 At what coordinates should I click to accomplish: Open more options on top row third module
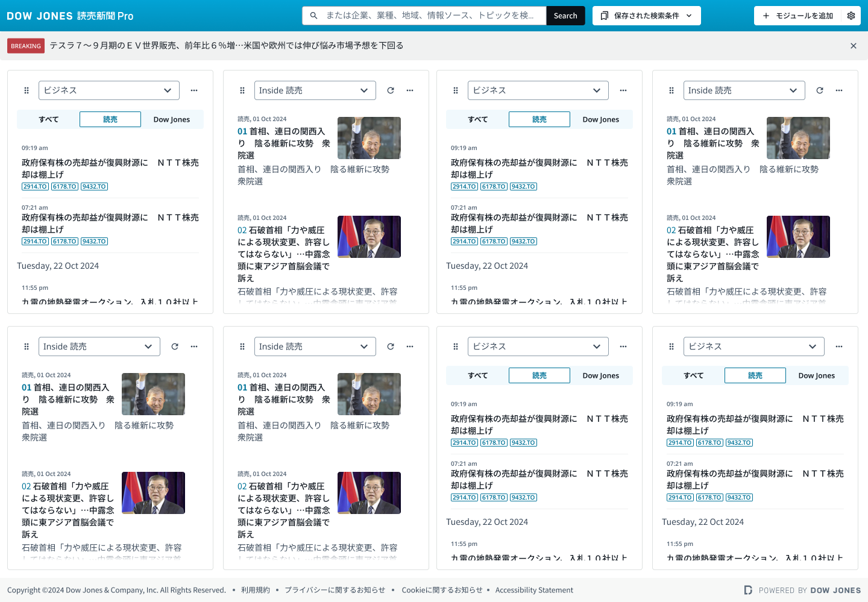tap(623, 90)
